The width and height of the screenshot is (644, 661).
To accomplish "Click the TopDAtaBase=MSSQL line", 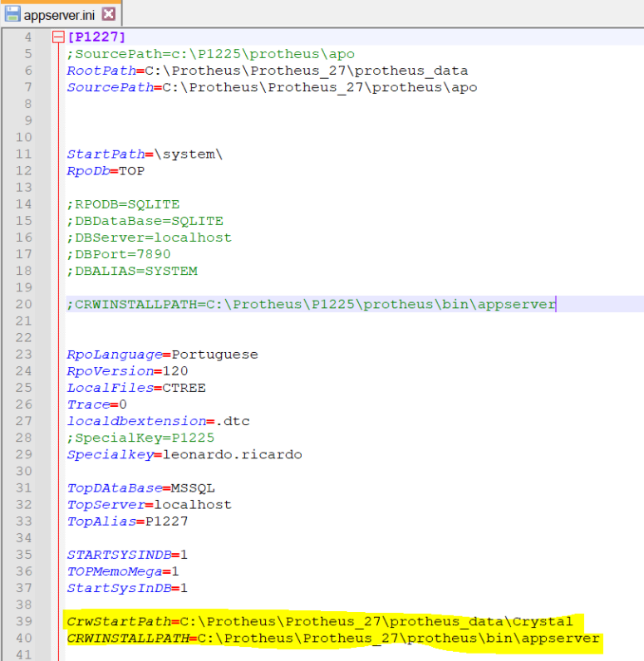I will 141,487.
